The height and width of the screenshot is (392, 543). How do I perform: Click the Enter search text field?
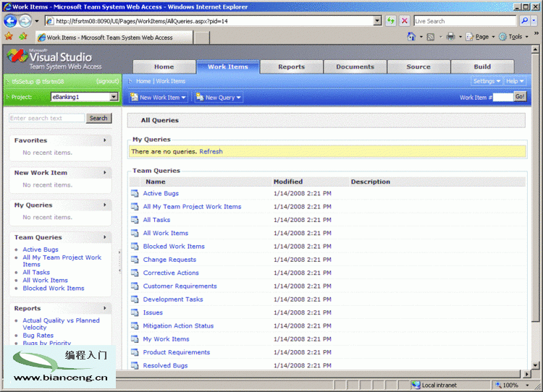[x=47, y=118]
